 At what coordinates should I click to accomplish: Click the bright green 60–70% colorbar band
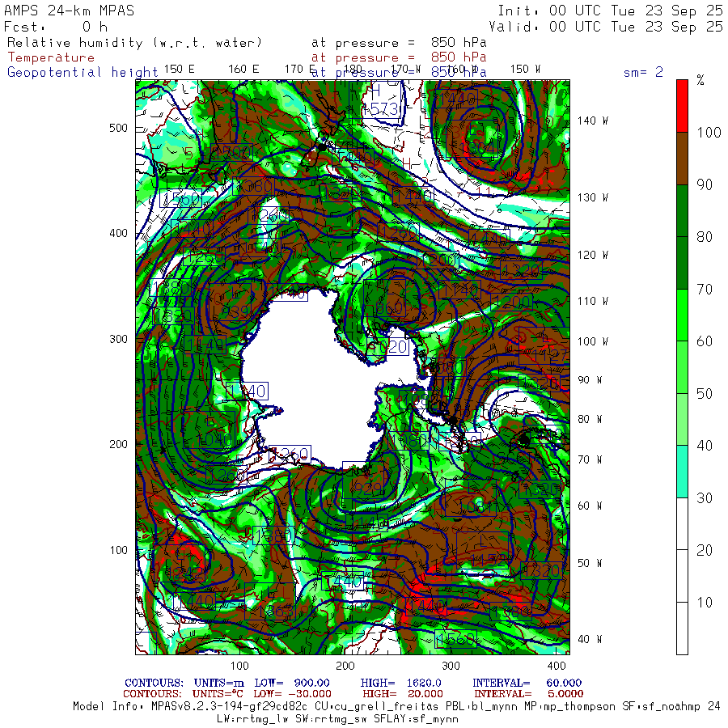point(682,315)
